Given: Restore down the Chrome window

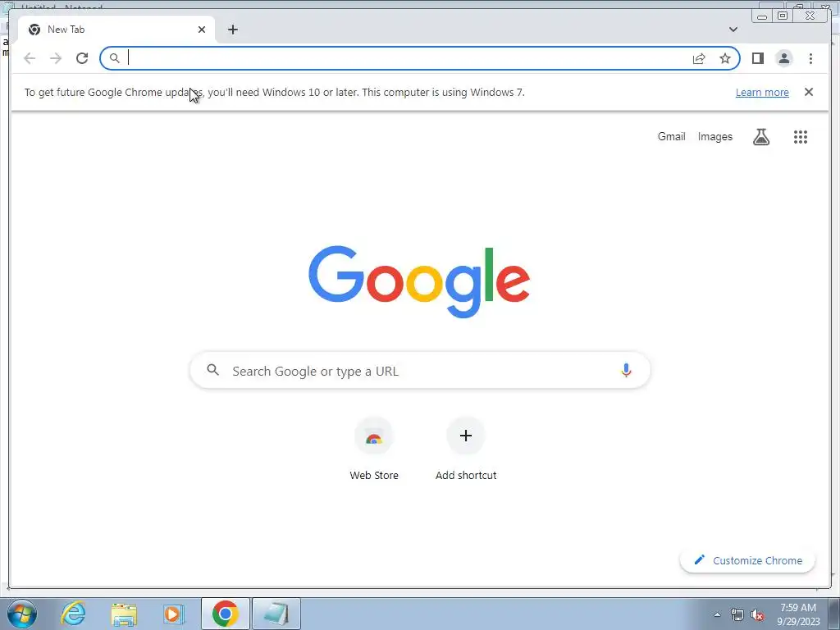Looking at the screenshot, I should (782, 16).
